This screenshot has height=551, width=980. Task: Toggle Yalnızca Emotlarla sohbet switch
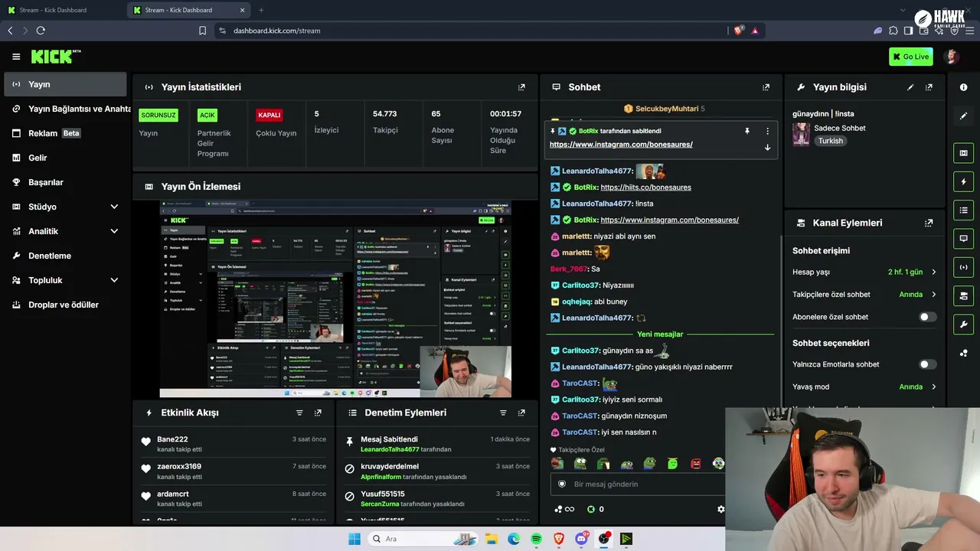point(927,364)
